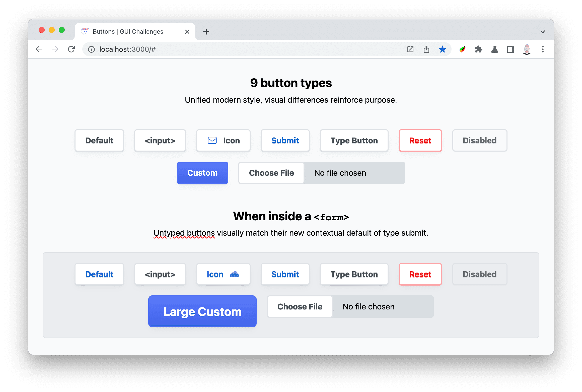Click the Submit button inside the form
The height and width of the screenshot is (392, 582).
point(285,274)
